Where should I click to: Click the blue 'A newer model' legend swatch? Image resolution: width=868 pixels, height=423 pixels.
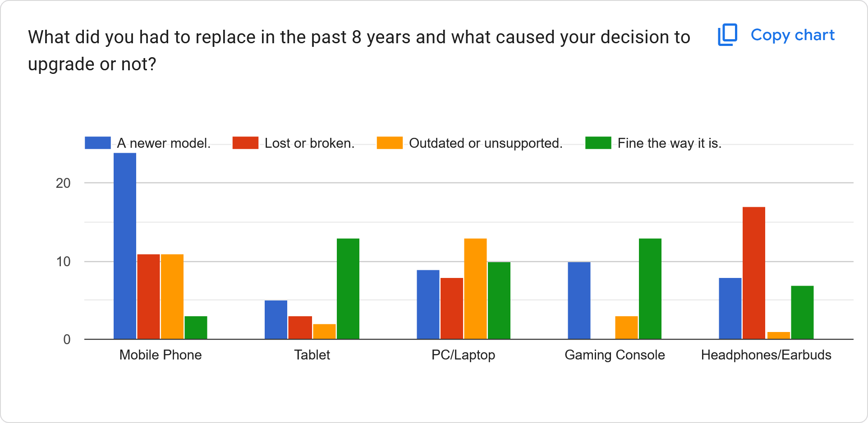tap(98, 143)
